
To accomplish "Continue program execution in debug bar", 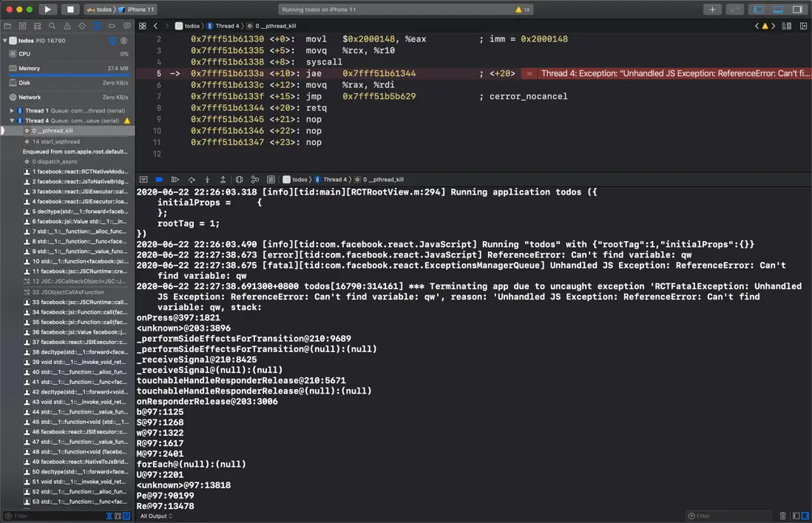I will (x=175, y=180).
